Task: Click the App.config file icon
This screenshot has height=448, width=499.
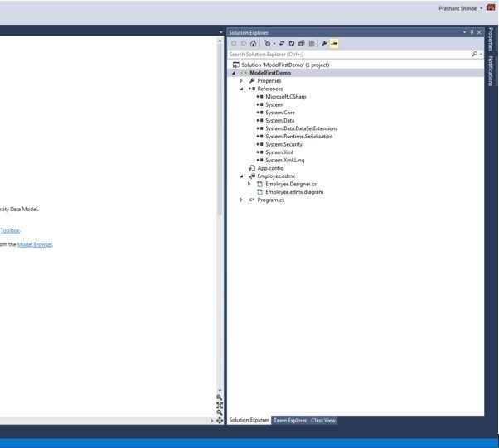Action: 252,168
